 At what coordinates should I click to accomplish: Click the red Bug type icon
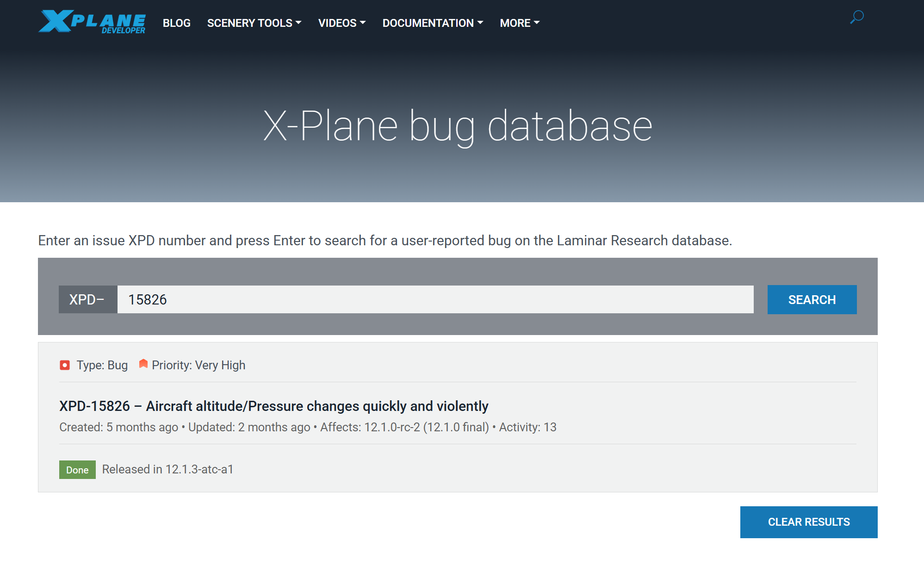point(65,365)
